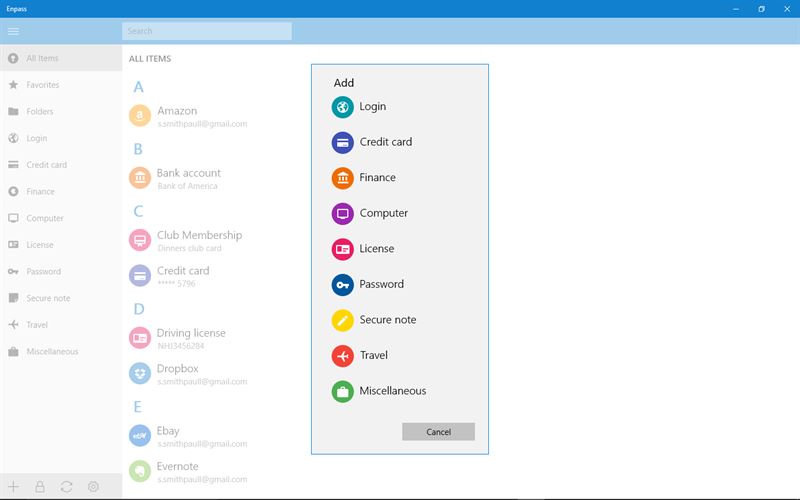
Task: Select Computer in the Add dialog
Action: [384, 213]
